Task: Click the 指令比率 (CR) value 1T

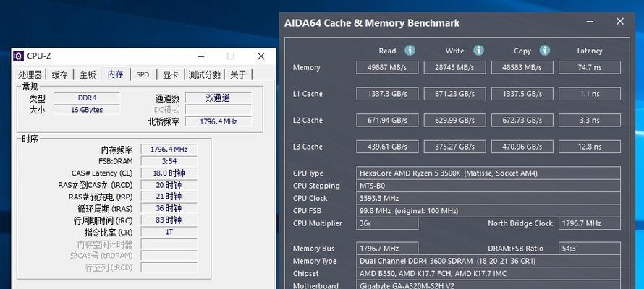Action: point(169,232)
